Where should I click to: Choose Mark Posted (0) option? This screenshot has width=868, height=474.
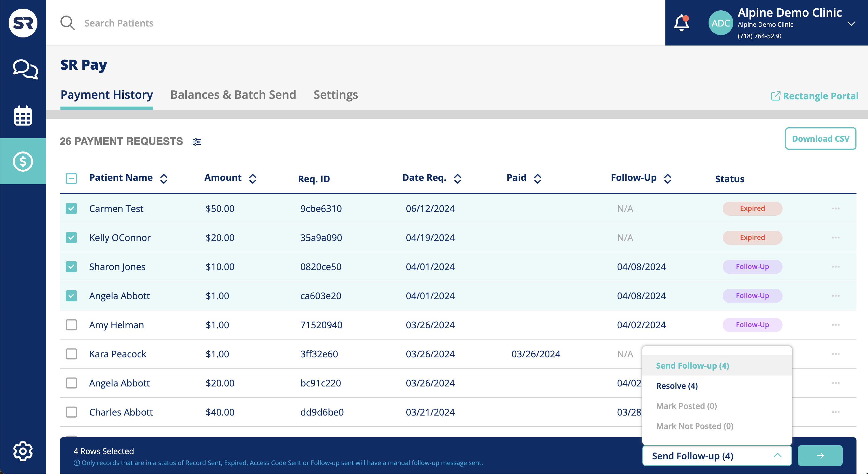[x=717, y=406]
